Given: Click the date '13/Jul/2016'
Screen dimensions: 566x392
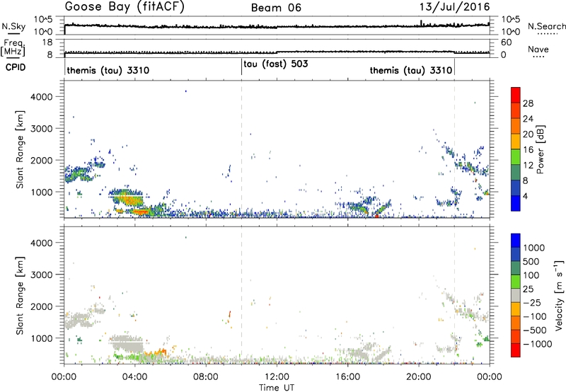Looking at the screenshot, I should 454,7.
